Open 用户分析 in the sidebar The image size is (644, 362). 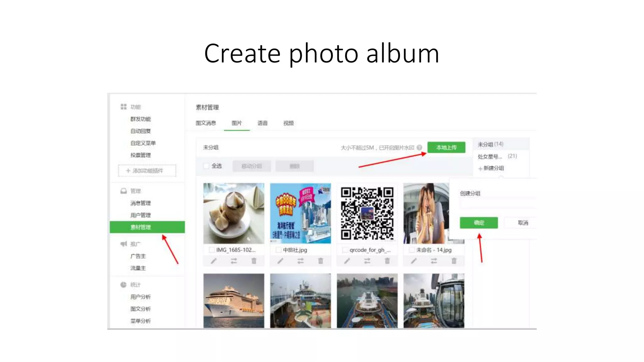click(141, 297)
